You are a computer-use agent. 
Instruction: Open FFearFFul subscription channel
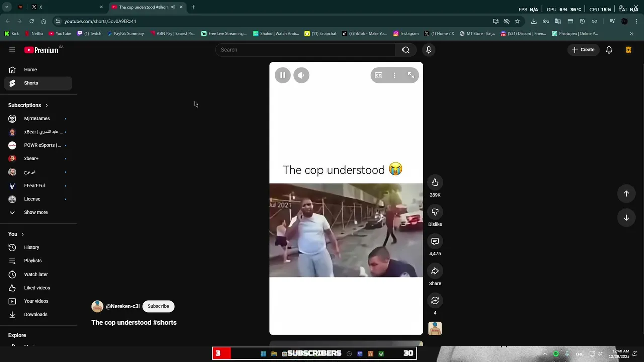[38, 186]
